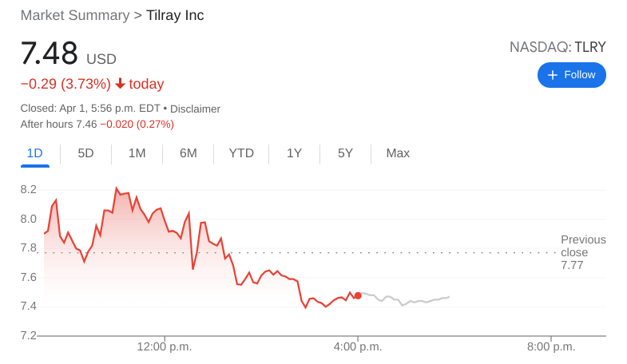
Task: Select the 1D time range tab
Action: click(x=34, y=153)
